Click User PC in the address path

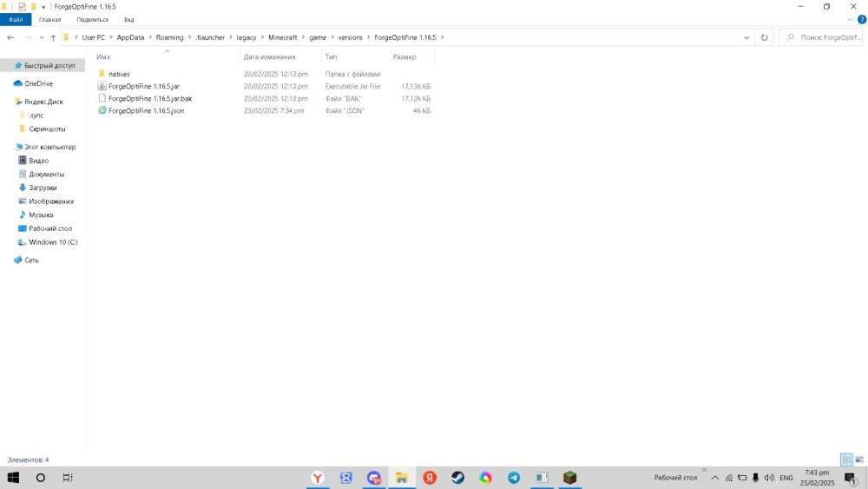(x=93, y=37)
